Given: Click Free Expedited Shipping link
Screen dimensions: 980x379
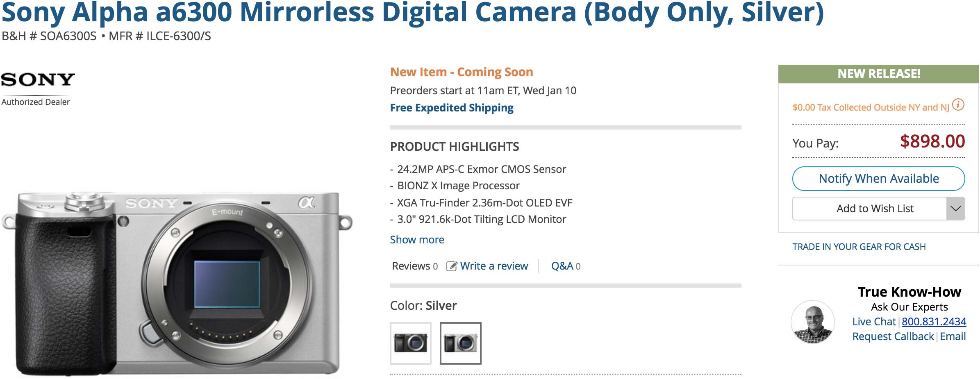Looking at the screenshot, I should click(451, 108).
